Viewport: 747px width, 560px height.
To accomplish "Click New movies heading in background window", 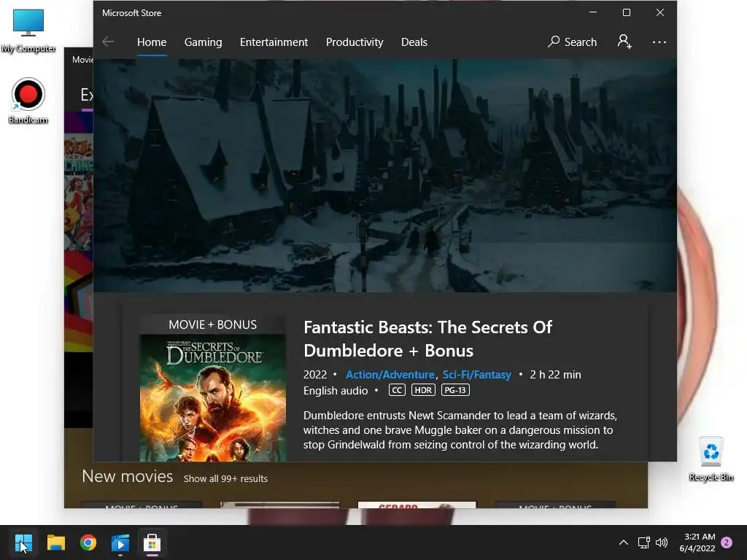I will pyautogui.click(x=127, y=476).
